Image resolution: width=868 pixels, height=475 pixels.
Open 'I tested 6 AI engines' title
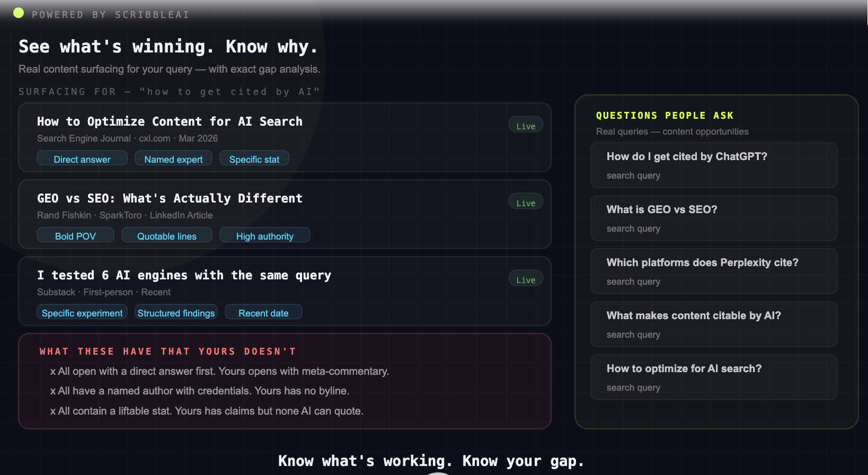[184, 275]
